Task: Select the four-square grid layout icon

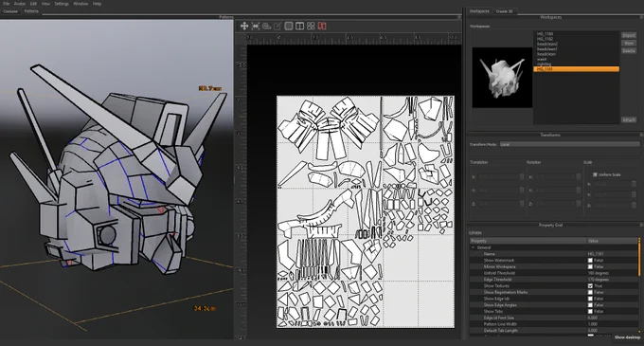Action: point(311,26)
